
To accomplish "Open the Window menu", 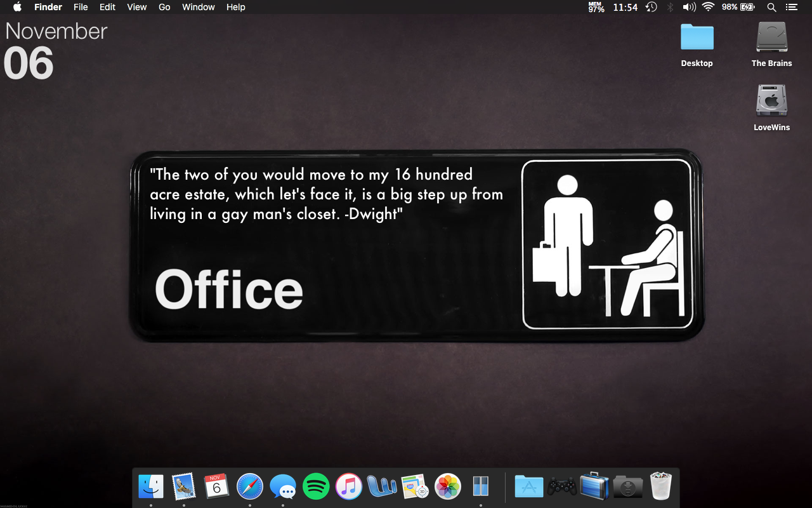I will coord(198,7).
